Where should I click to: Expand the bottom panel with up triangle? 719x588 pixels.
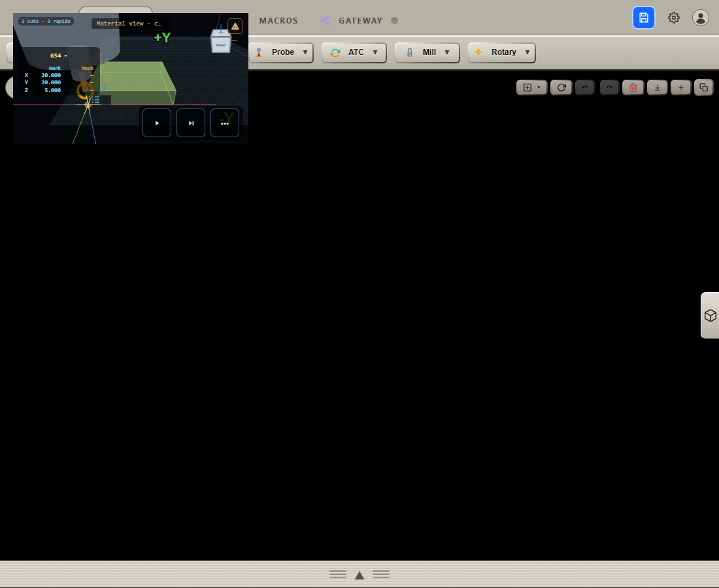[x=359, y=575]
